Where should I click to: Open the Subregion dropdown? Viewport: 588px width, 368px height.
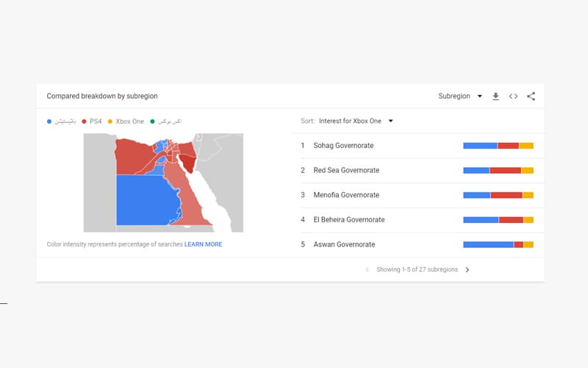click(x=460, y=96)
